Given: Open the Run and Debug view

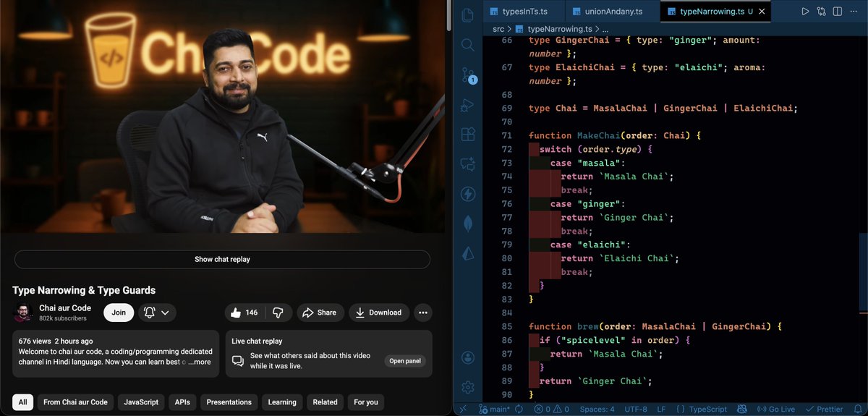Looking at the screenshot, I should [468, 106].
